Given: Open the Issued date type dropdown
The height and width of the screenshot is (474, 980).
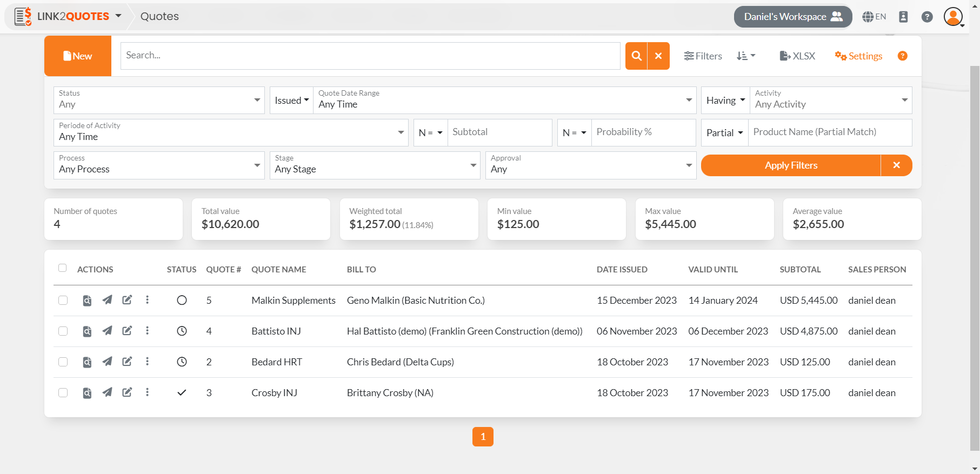Looking at the screenshot, I should click(x=291, y=100).
